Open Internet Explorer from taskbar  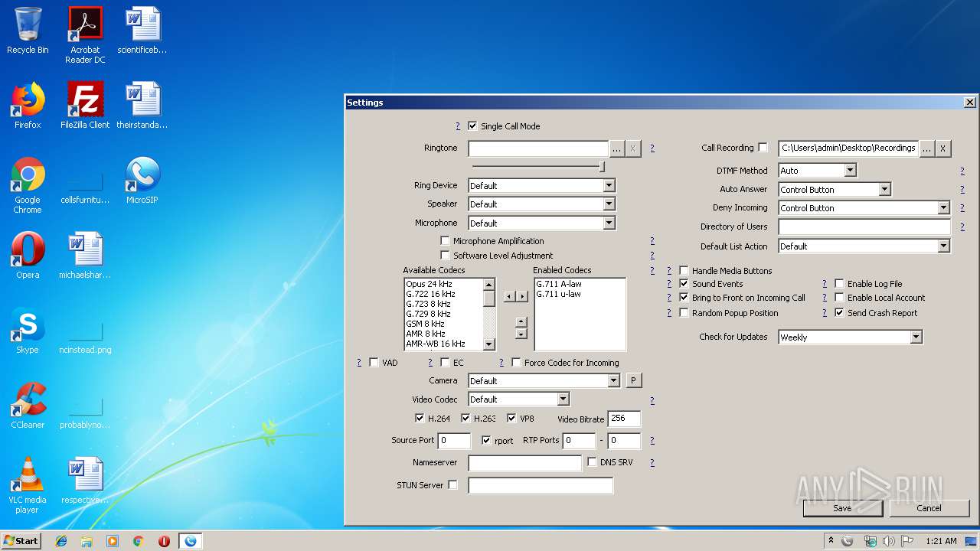tap(61, 541)
